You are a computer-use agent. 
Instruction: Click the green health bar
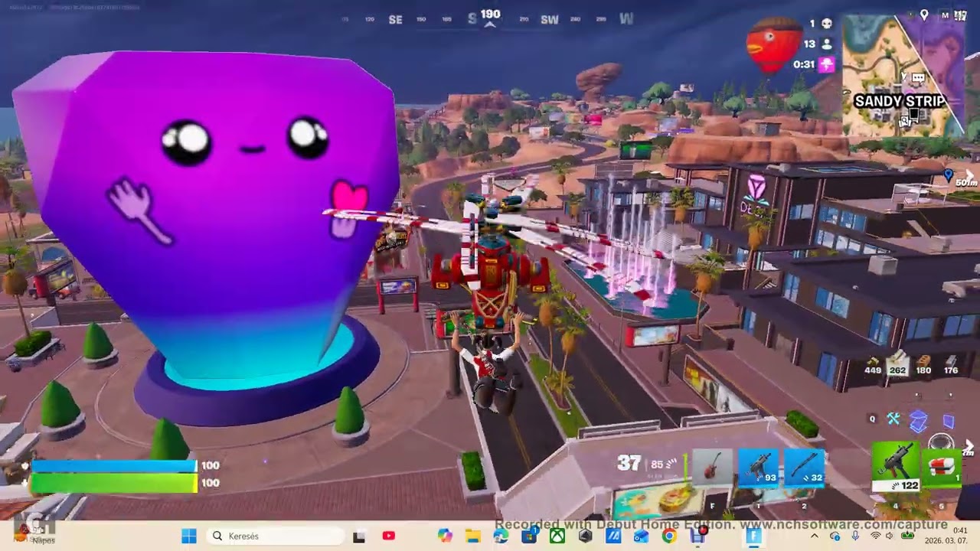(113, 483)
